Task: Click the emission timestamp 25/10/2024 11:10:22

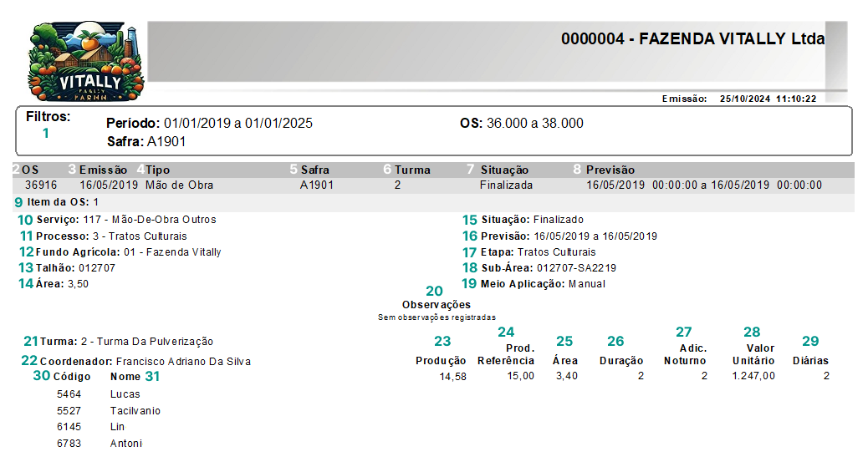Action: (768, 99)
